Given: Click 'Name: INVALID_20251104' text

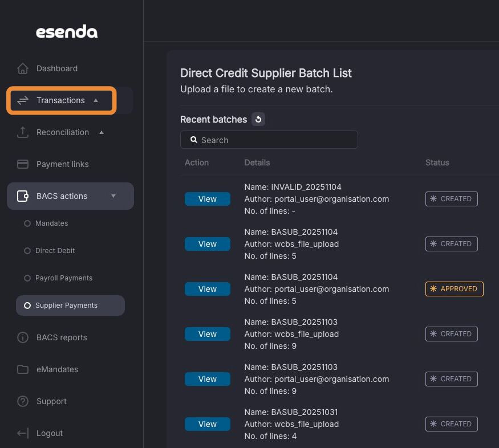Looking at the screenshot, I should [x=293, y=186].
